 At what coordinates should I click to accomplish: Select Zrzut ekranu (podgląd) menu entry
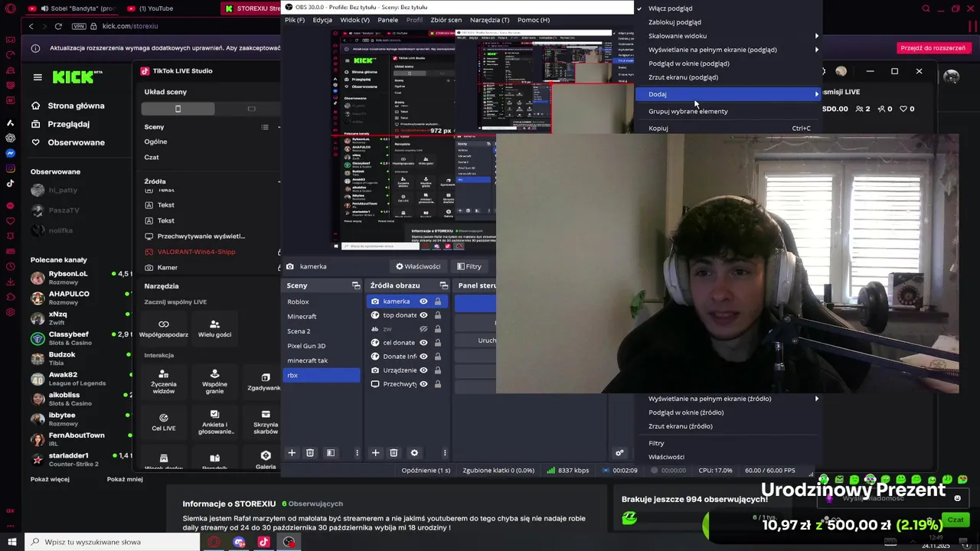pos(728,77)
